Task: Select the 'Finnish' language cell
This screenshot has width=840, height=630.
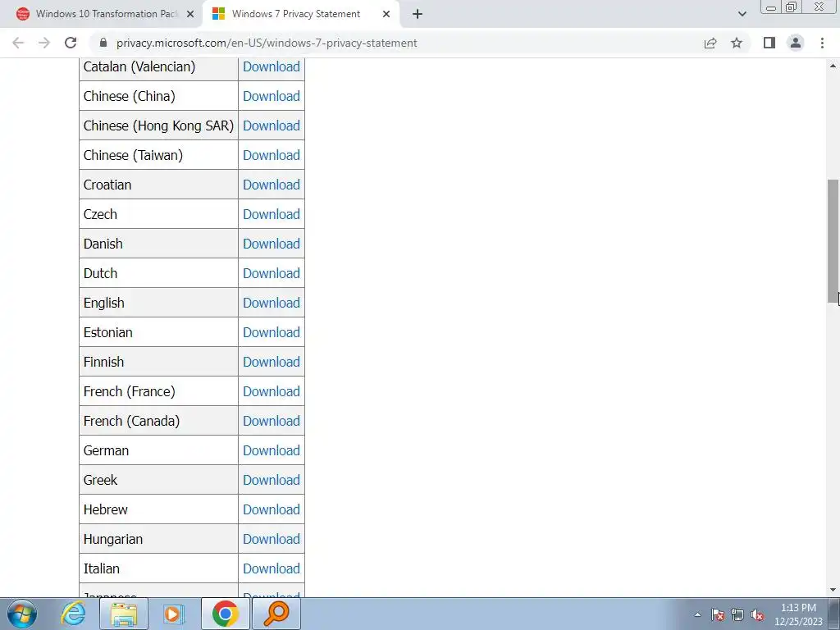Action: [x=158, y=362]
